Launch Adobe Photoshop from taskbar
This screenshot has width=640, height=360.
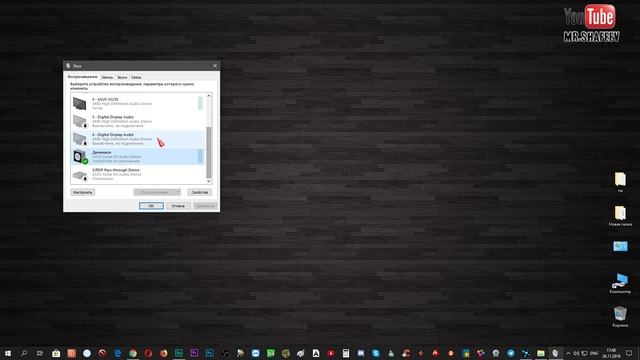[209, 353]
